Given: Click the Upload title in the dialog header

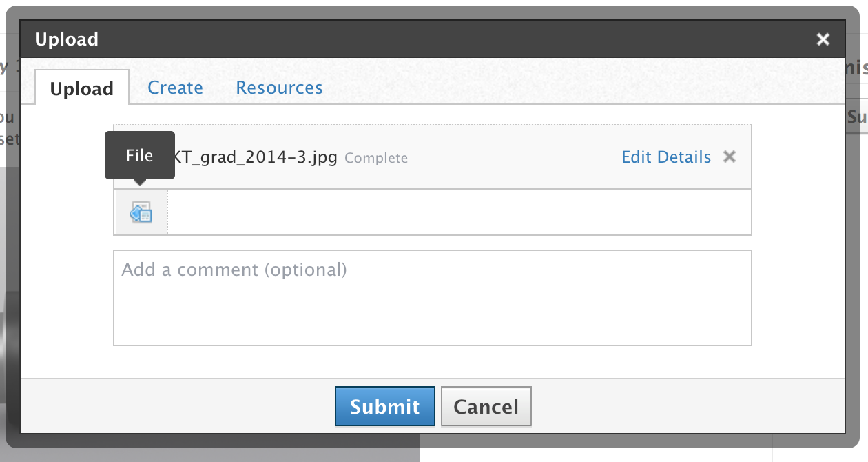Looking at the screenshot, I should click(x=66, y=39).
